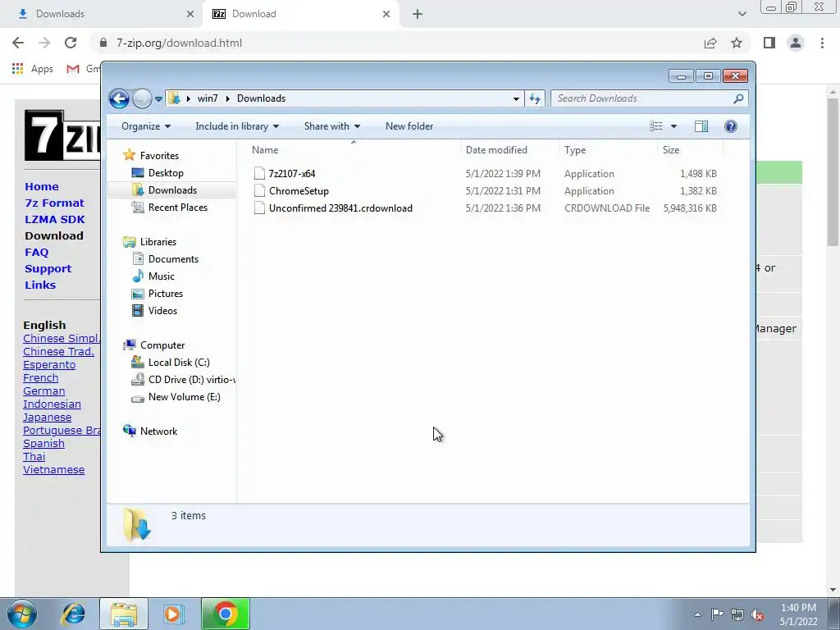Open Chrome three-dot menu
The height and width of the screenshot is (630, 840).
[x=822, y=43]
